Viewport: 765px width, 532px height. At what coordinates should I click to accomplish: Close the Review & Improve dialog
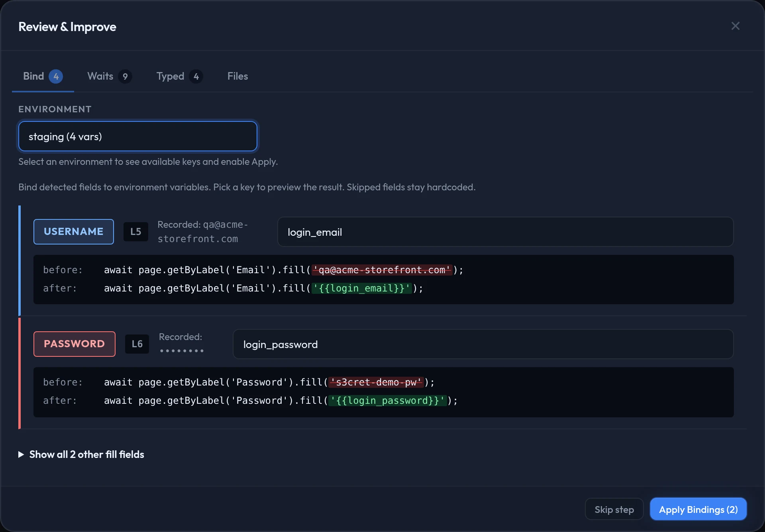(x=735, y=26)
